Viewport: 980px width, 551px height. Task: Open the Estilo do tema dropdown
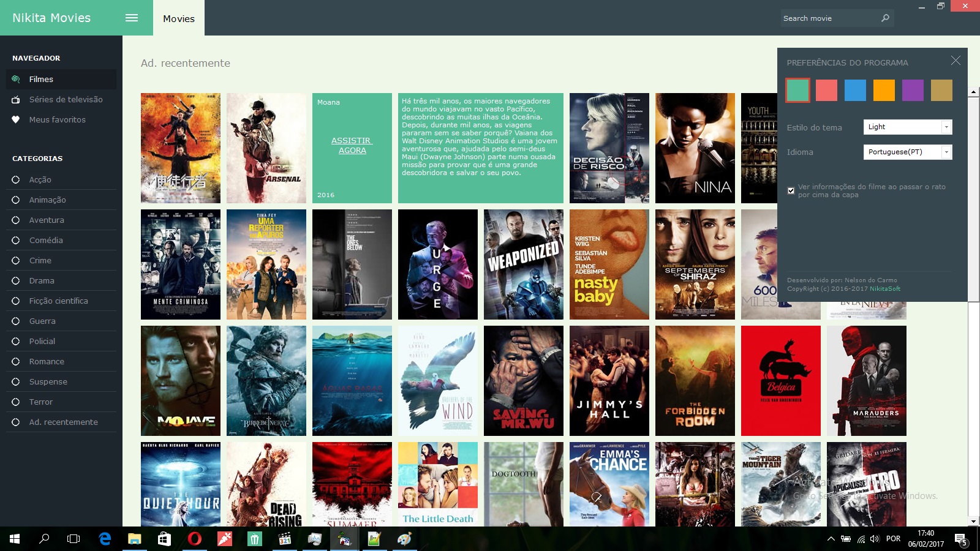(x=908, y=127)
